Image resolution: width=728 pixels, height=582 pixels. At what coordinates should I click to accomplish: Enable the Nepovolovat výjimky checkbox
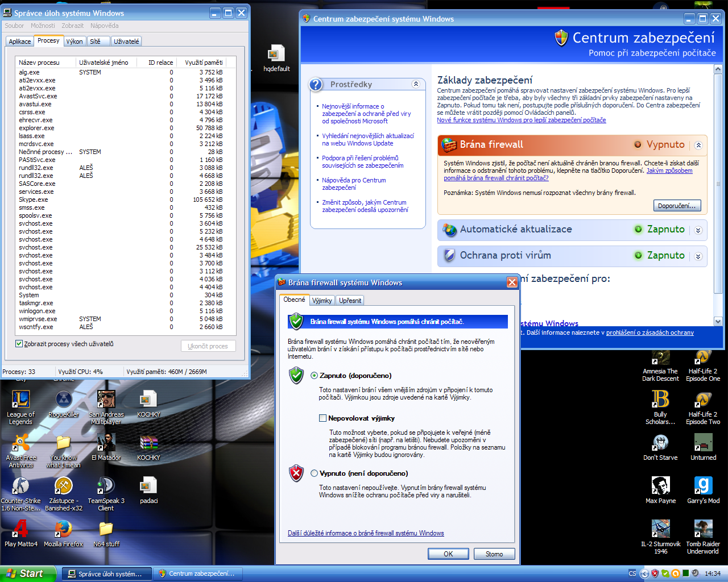322,418
